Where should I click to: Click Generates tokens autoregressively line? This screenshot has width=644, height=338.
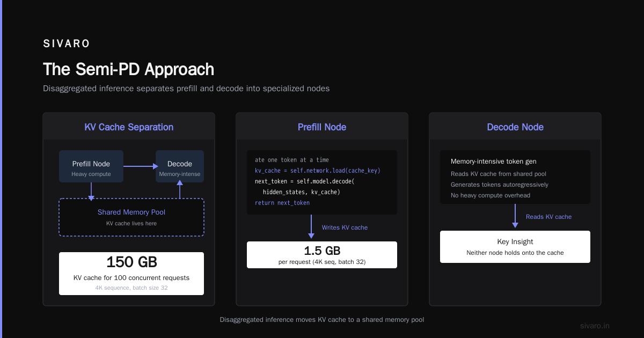pyautogui.click(x=500, y=185)
